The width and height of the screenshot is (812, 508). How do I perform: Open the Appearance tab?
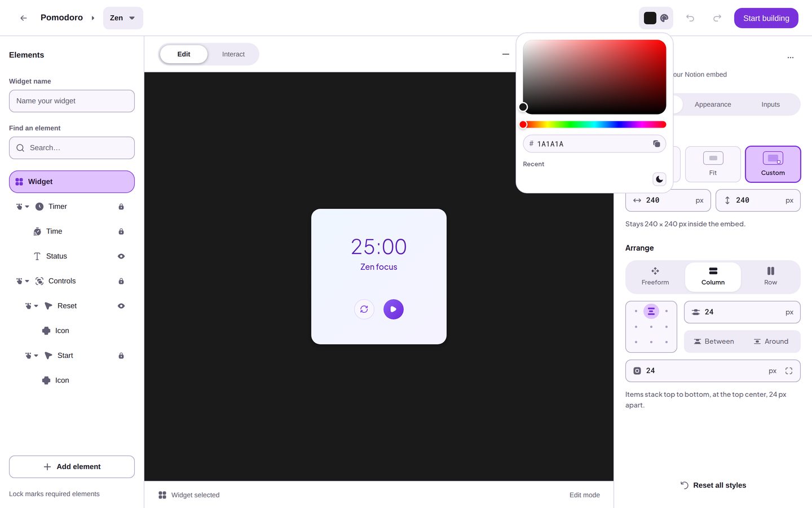tap(713, 104)
